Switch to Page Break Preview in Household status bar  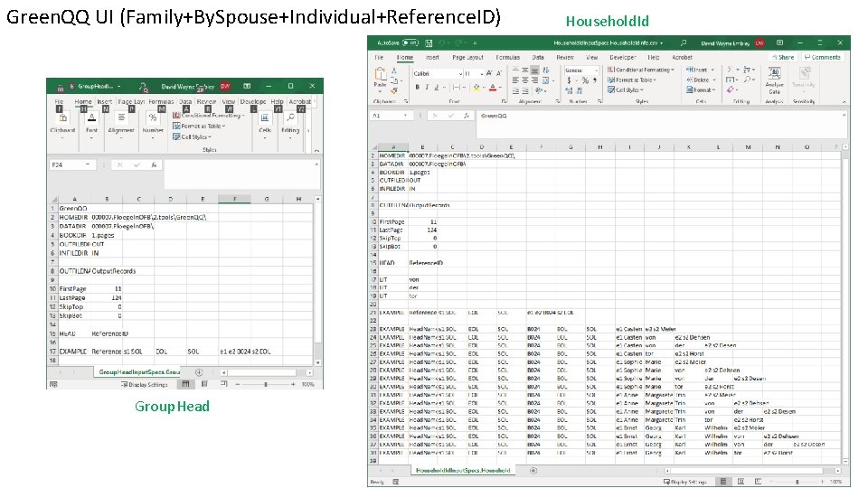pos(758,482)
